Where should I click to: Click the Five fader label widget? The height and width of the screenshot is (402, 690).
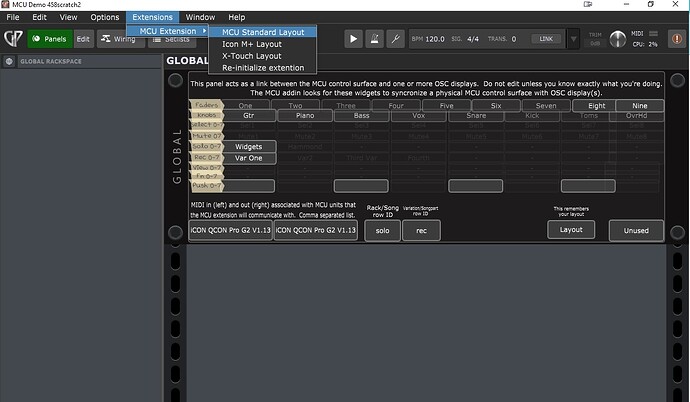pos(446,106)
